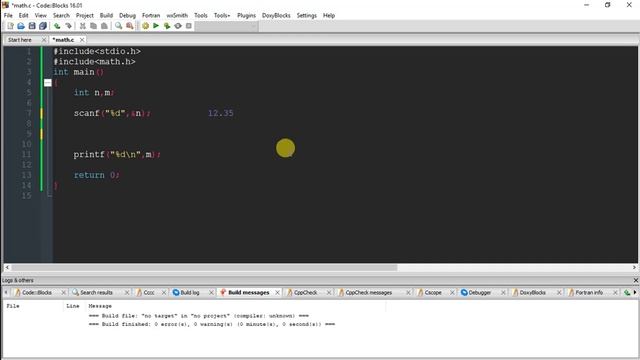Click the Undo toolbar icon
The image size is (640, 360).
[x=57, y=26]
